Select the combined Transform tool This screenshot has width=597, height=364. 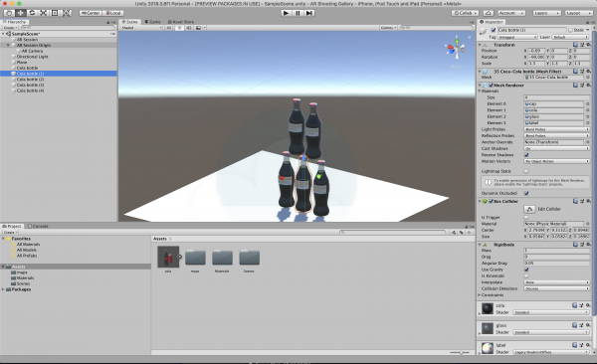pos(67,13)
